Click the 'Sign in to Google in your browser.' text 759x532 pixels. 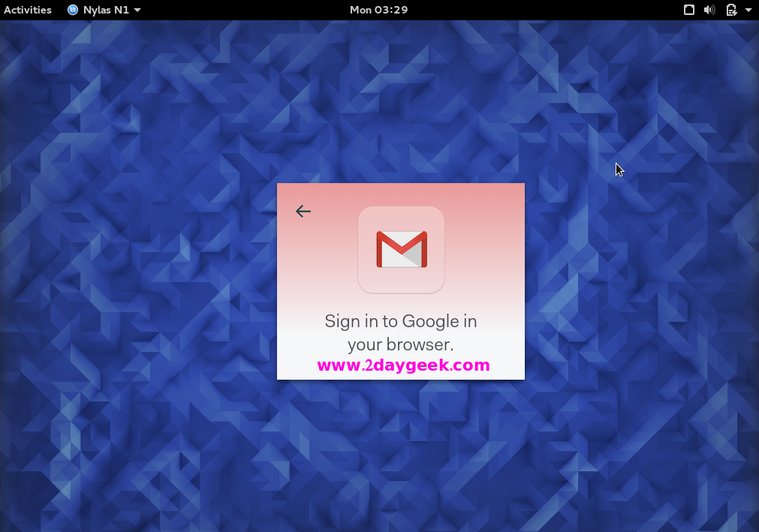401,332
